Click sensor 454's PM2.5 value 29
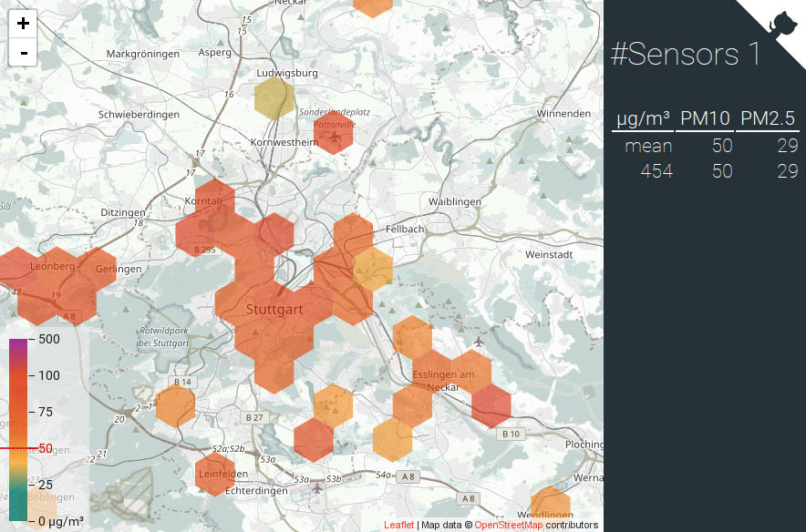This screenshot has width=806, height=532. pos(788,171)
